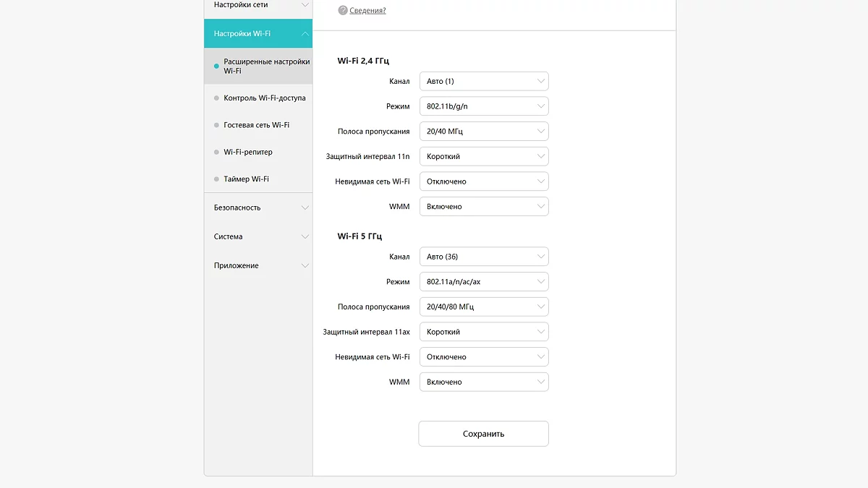Open the 802.11a/n/ac/ax mode dropdown
Viewport: 868px width, 488px height.
click(483, 282)
